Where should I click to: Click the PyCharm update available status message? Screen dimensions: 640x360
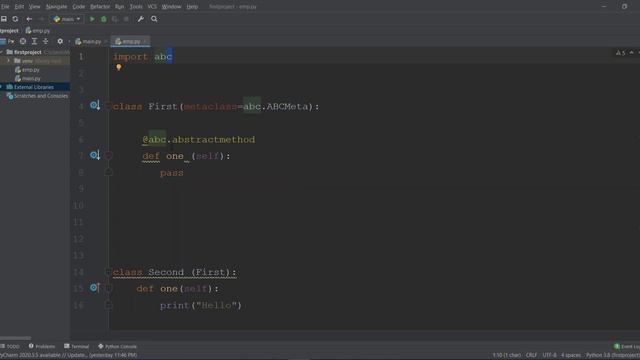[69, 355]
